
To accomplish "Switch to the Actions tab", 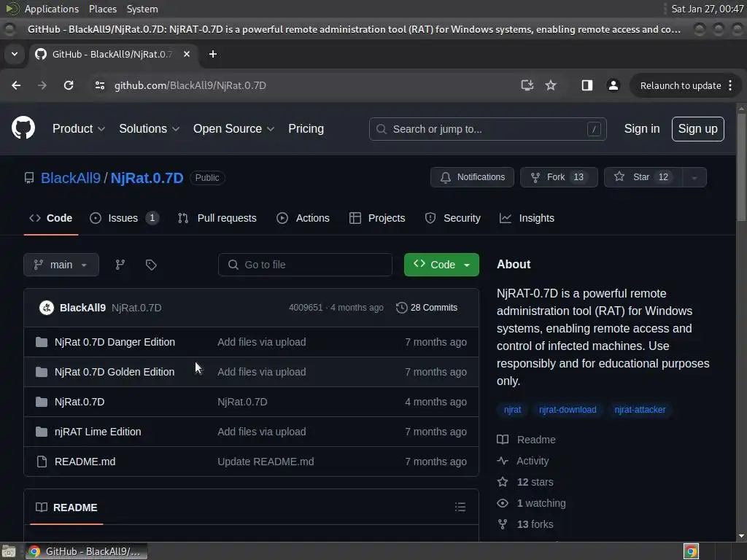I will (303, 218).
